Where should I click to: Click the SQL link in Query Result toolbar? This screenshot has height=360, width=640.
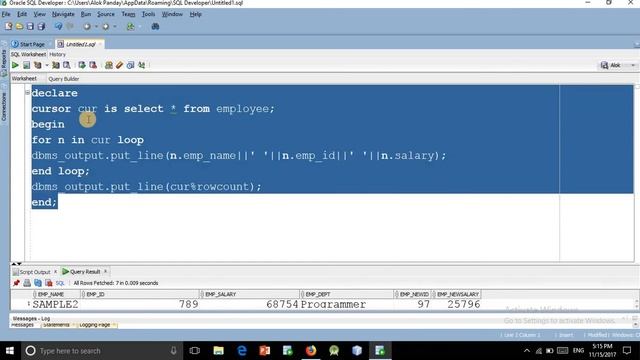click(x=60, y=283)
